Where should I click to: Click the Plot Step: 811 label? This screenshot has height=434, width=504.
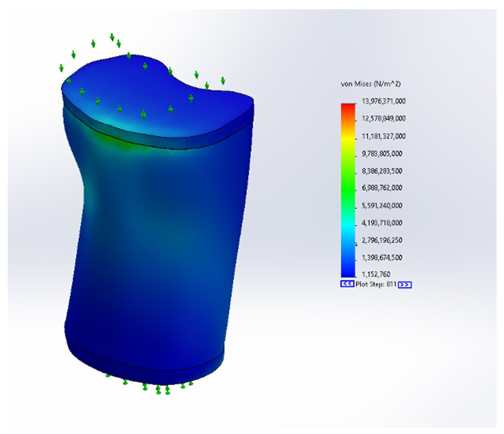pyautogui.click(x=376, y=284)
